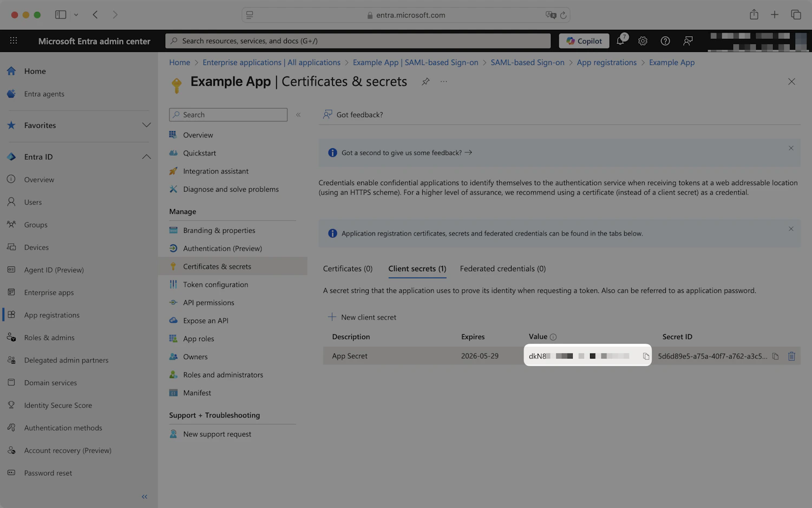Collapse the resource menu panel
The image size is (812, 508).
pyautogui.click(x=298, y=115)
